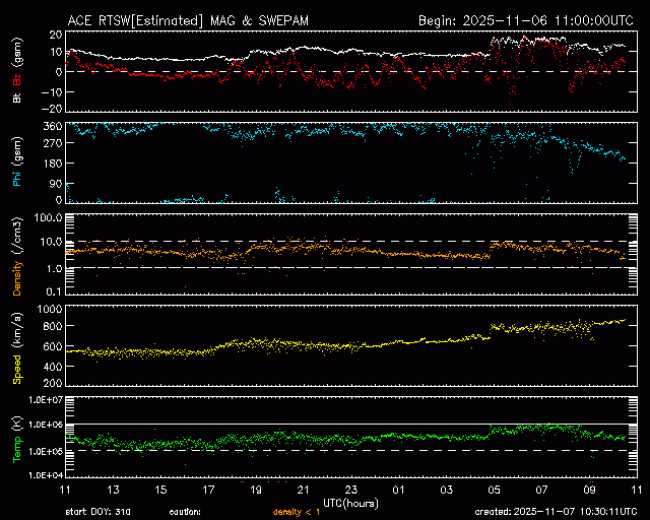Click the '21' hour tick label
Screen dimensions: 650x520
click(303, 490)
